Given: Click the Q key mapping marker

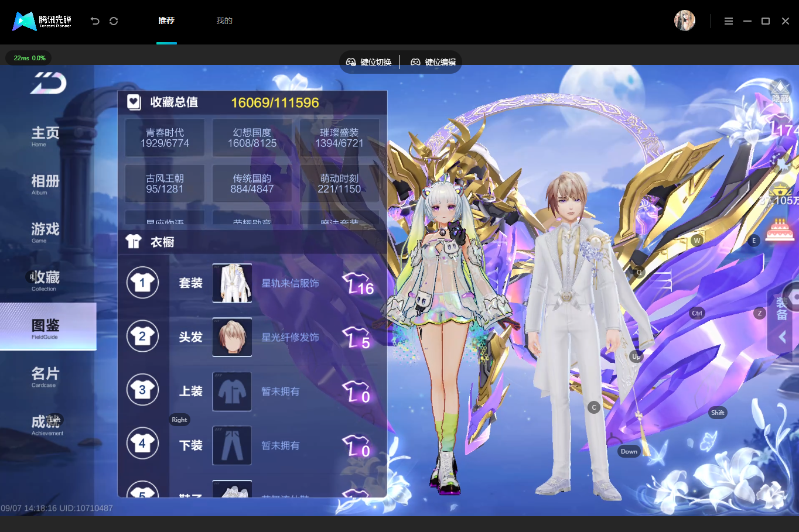Looking at the screenshot, I should pyautogui.click(x=639, y=272).
